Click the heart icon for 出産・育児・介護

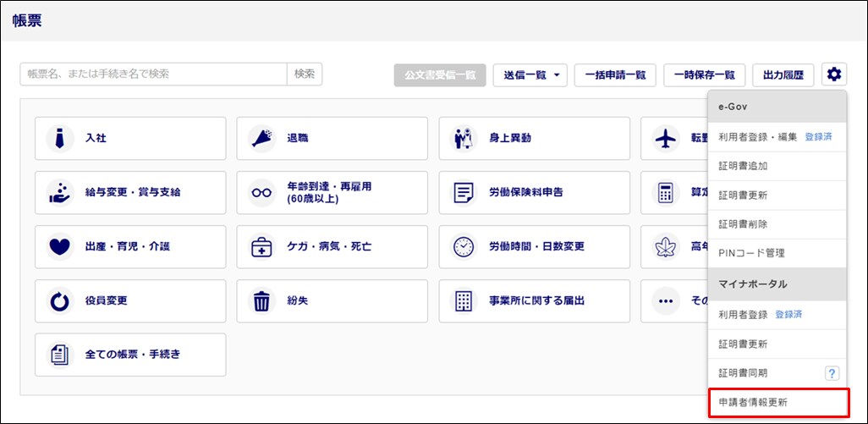(x=56, y=247)
